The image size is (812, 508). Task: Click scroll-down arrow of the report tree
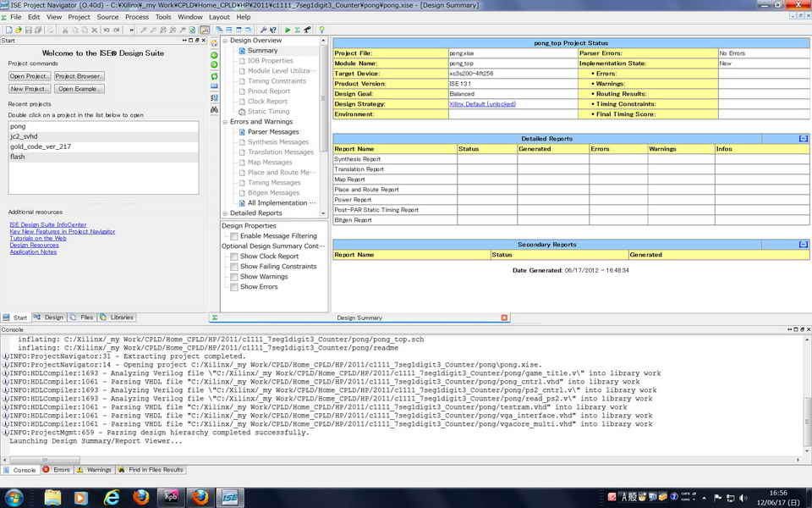click(x=324, y=213)
